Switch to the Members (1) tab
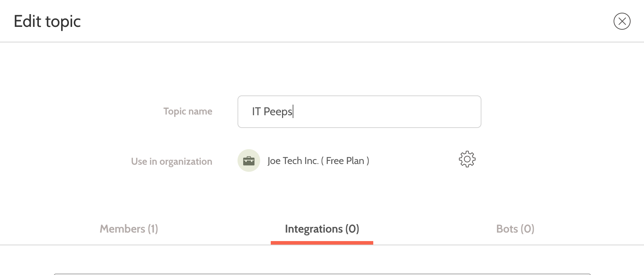The height and width of the screenshot is (275, 644). (x=129, y=229)
